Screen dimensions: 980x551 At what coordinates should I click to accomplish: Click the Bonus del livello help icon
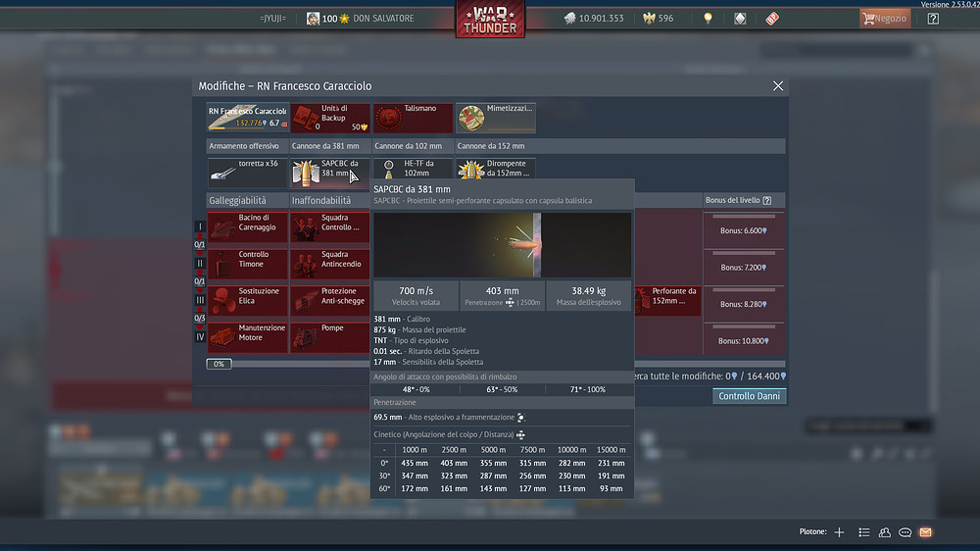766,200
